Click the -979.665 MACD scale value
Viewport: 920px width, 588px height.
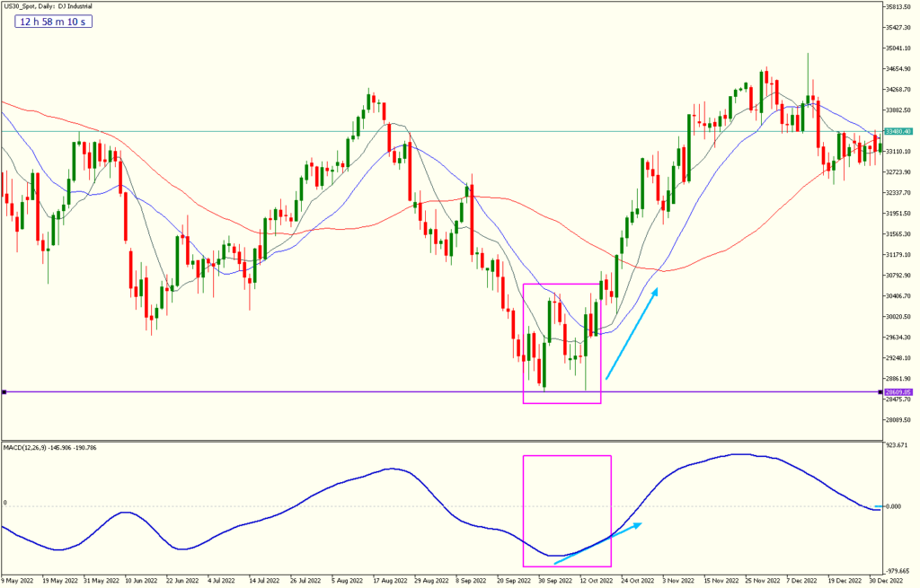coord(899,570)
